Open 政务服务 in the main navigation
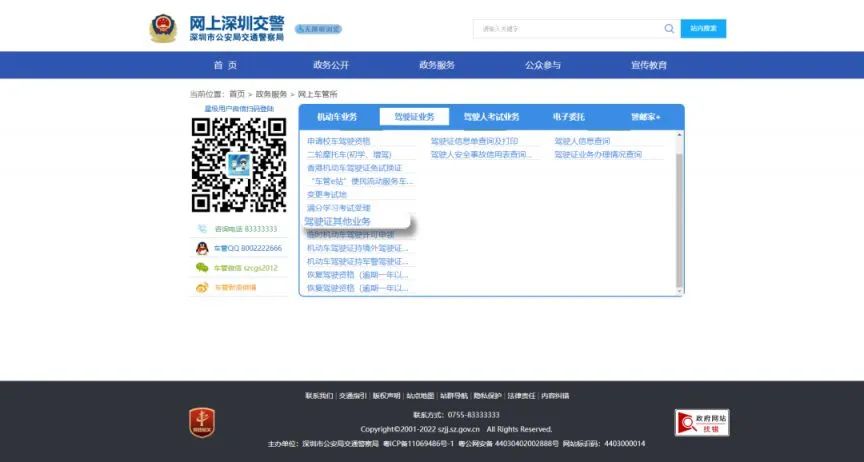The image size is (864, 462). [x=437, y=65]
